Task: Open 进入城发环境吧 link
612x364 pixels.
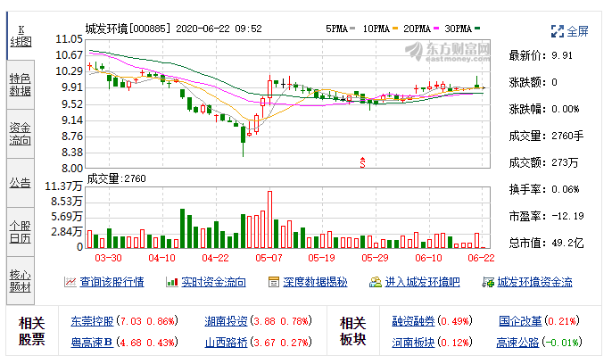Action: [x=422, y=282]
